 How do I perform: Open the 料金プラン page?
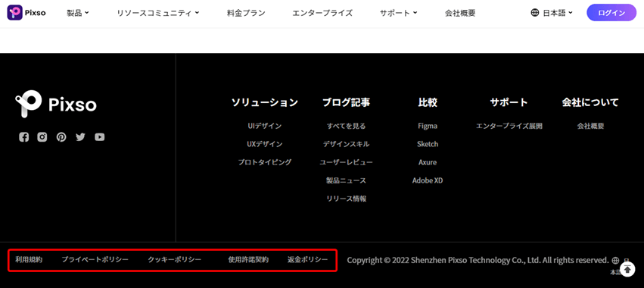(246, 13)
